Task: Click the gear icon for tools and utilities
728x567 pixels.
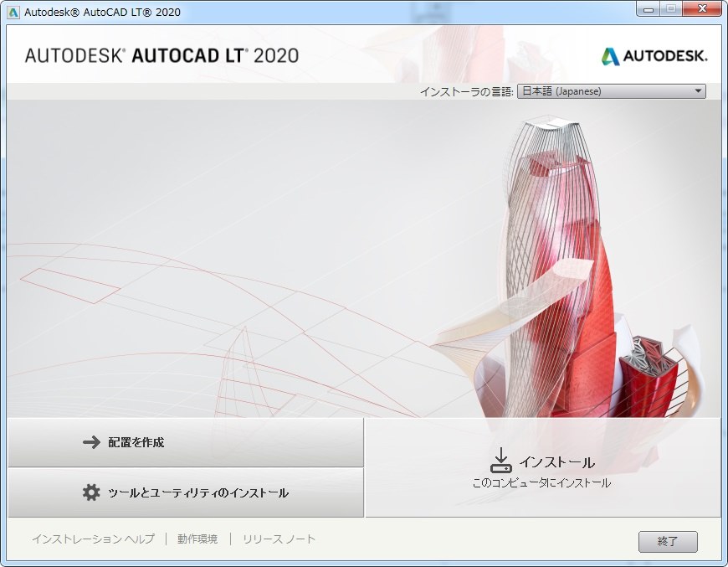Action: coord(91,492)
